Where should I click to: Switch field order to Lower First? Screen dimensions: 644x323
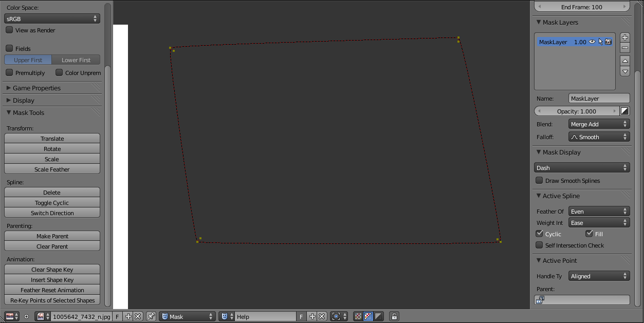[76, 60]
